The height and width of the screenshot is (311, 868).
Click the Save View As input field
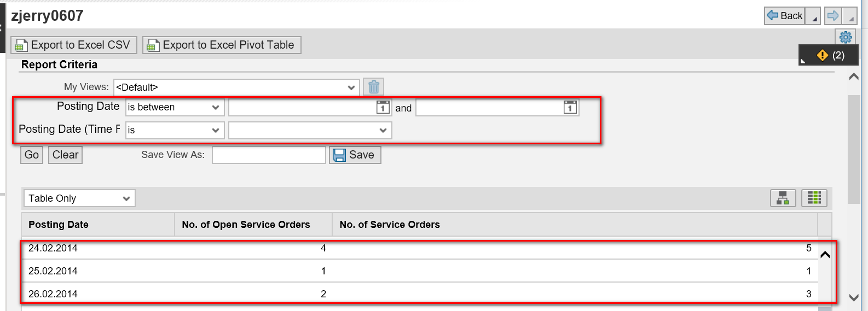pos(269,155)
